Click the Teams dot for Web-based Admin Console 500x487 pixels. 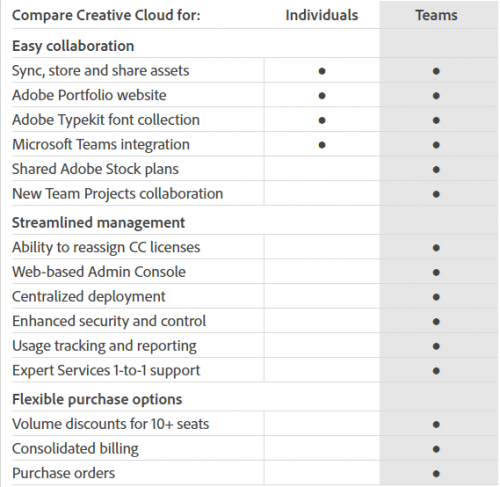coord(436,272)
